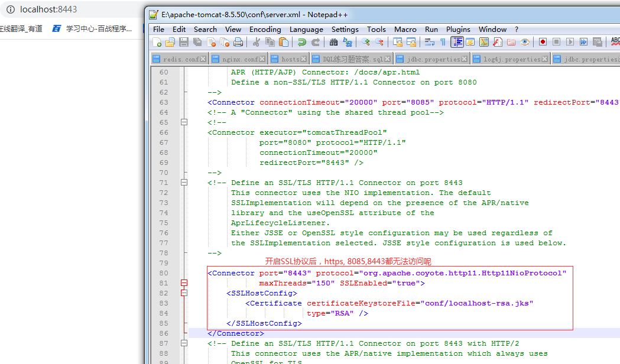Switch to the hosts tab
The height and width of the screenshot is (364, 620).
point(288,59)
